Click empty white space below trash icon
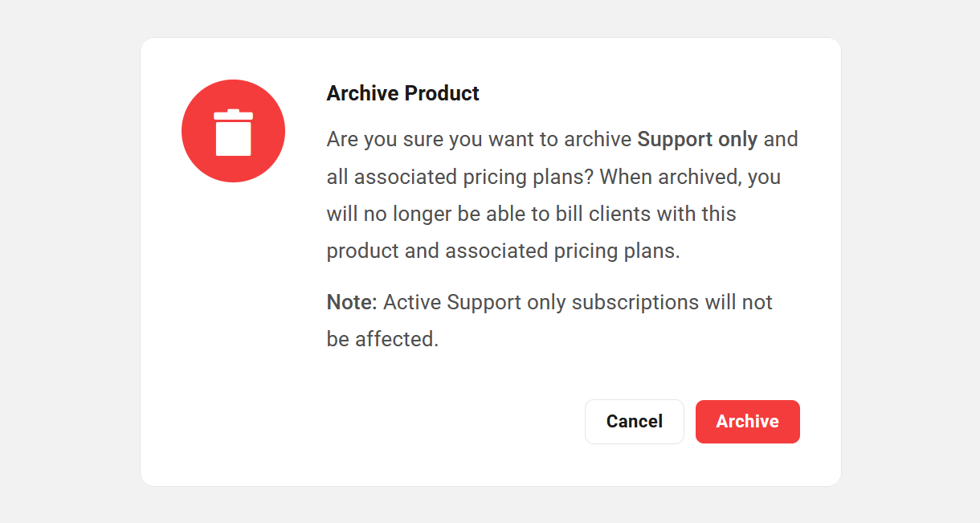Viewport: 980px width, 523px height. pos(233,321)
